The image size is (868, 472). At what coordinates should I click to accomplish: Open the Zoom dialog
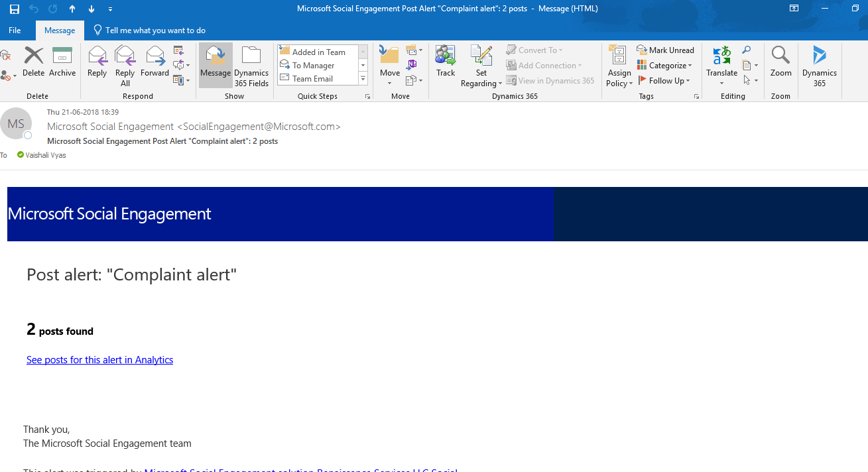click(781, 63)
